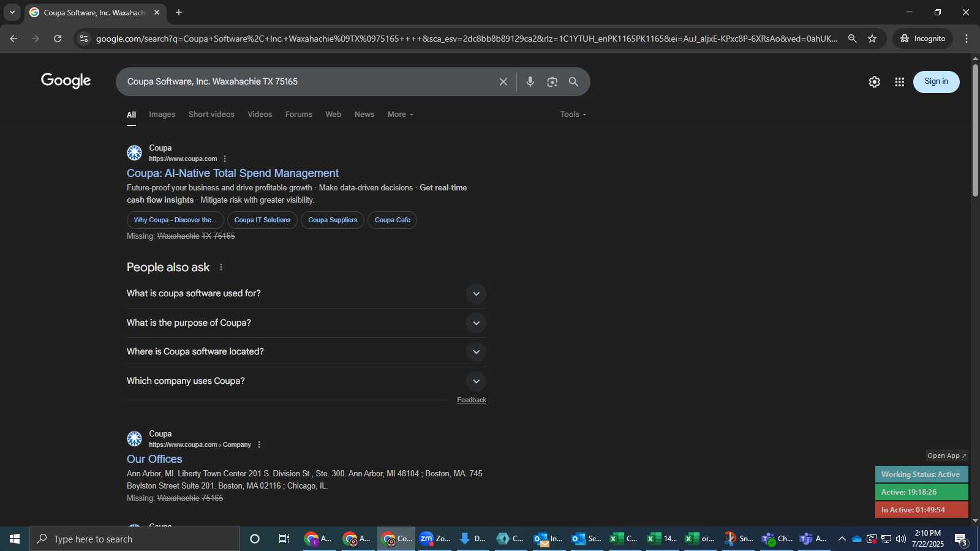Screen dimensions: 980x551
Task: Open the Excel window labeled '14...'
Action: pos(662,539)
